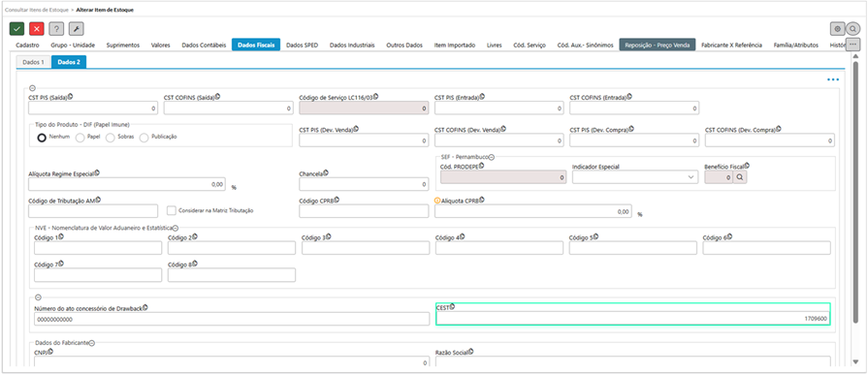868x374 pixels.
Task: Open the Suprimentos tab
Action: pyautogui.click(x=123, y=45)
